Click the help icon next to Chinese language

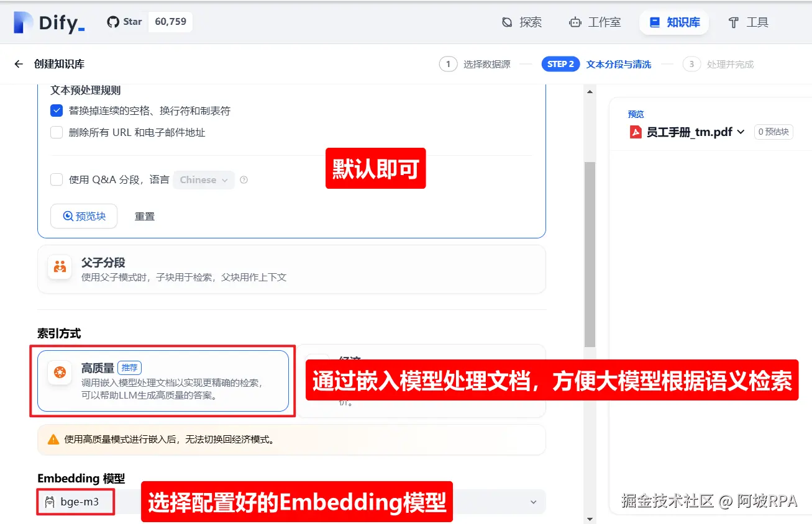pyautogui.click(x=244, y=180)
